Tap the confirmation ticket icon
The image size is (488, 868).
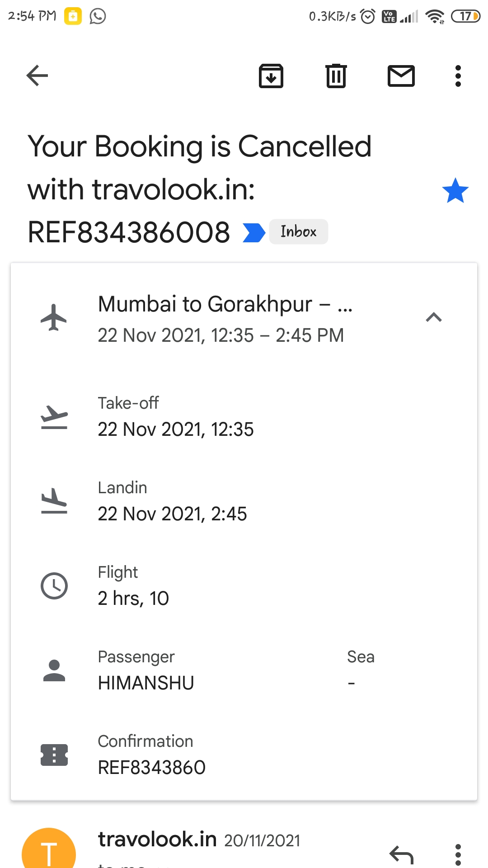coord(54,755)
